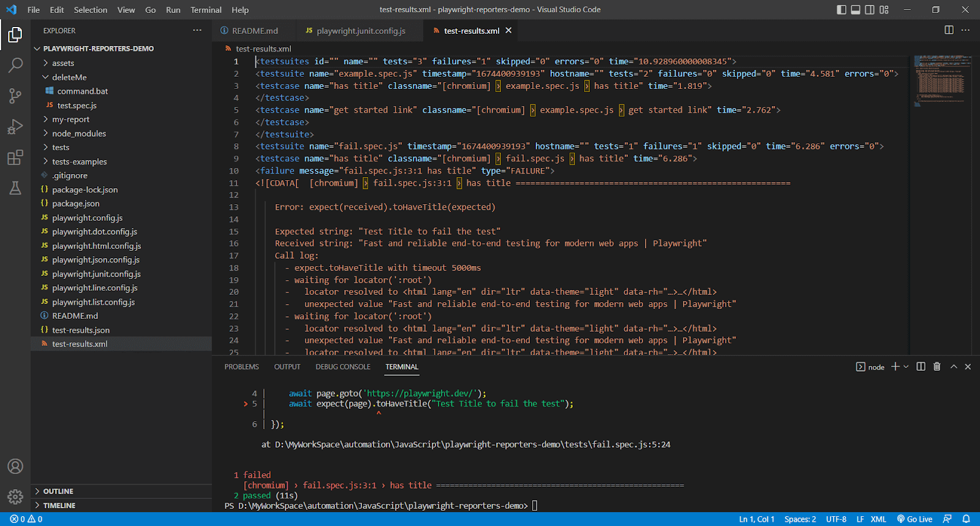Expand the my-report folder
Screen dimensions: 980x526
point(121,120)
